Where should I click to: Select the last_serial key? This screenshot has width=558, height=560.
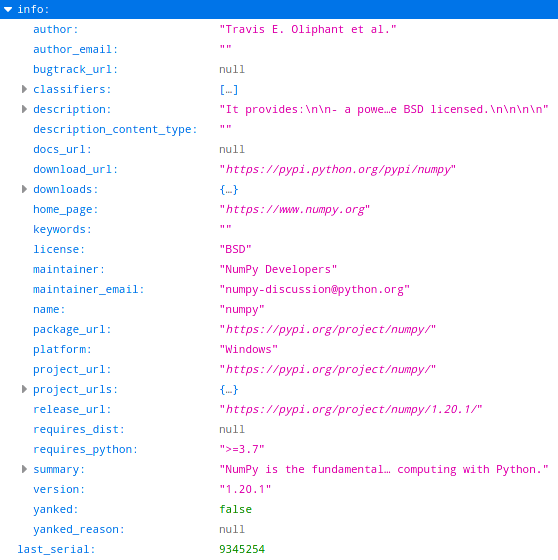click(56, 549)
